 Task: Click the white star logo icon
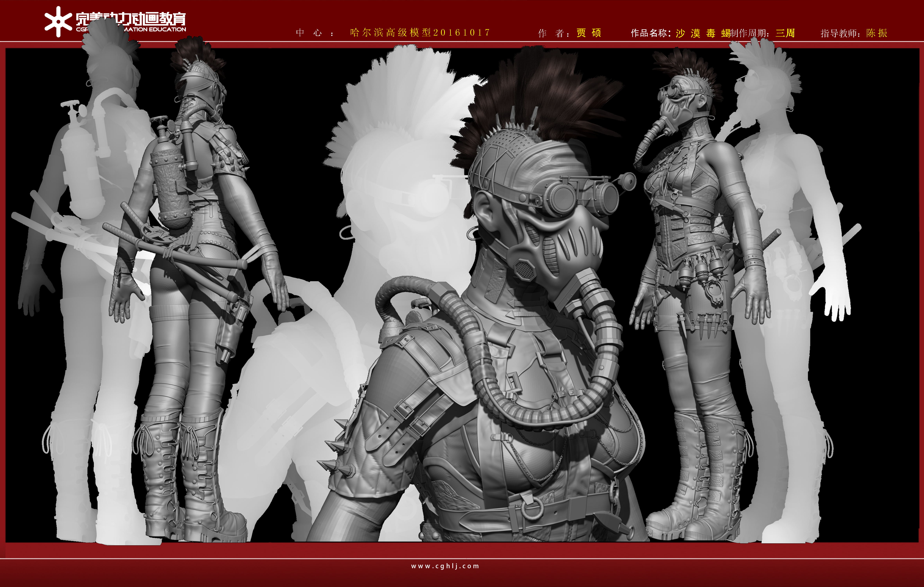point(58,22)
